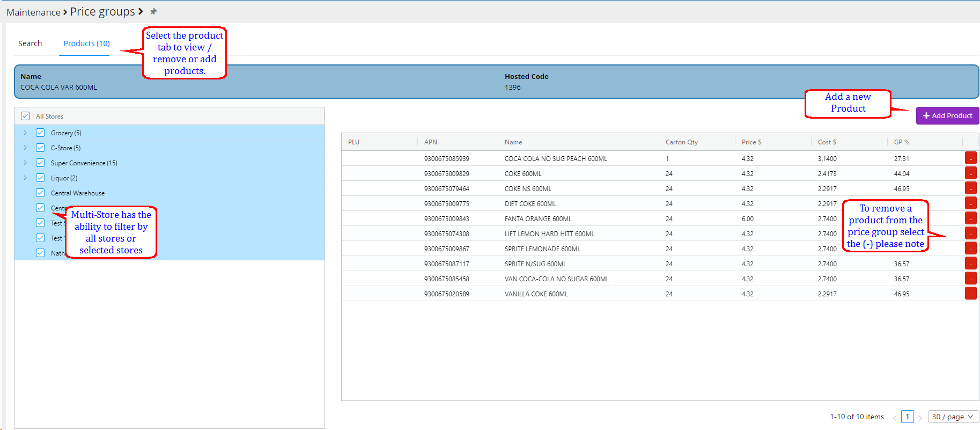Sort by the PLU column header
The height and width of the screenshot is (430, 980).
[x=353, y=142]
